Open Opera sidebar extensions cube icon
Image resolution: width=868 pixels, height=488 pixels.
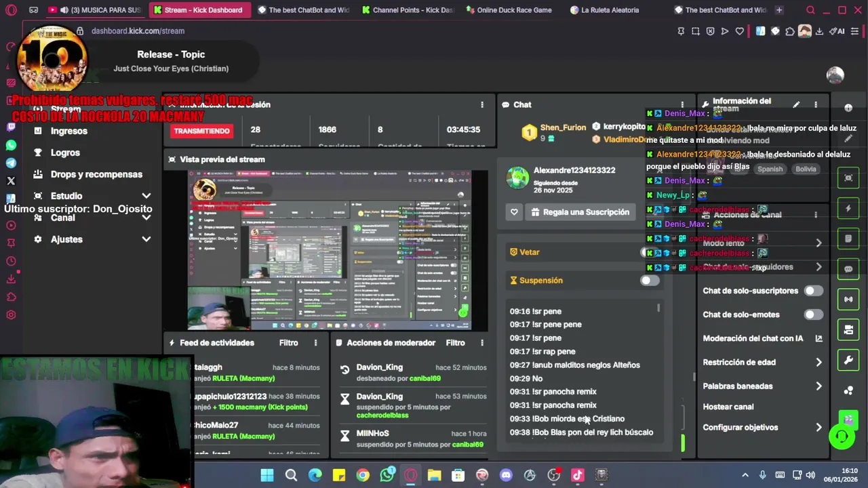[11, 297]
